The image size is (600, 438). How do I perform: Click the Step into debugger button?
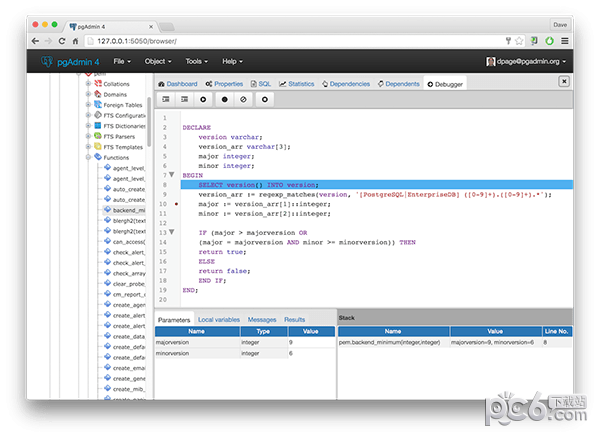(166, 99)
